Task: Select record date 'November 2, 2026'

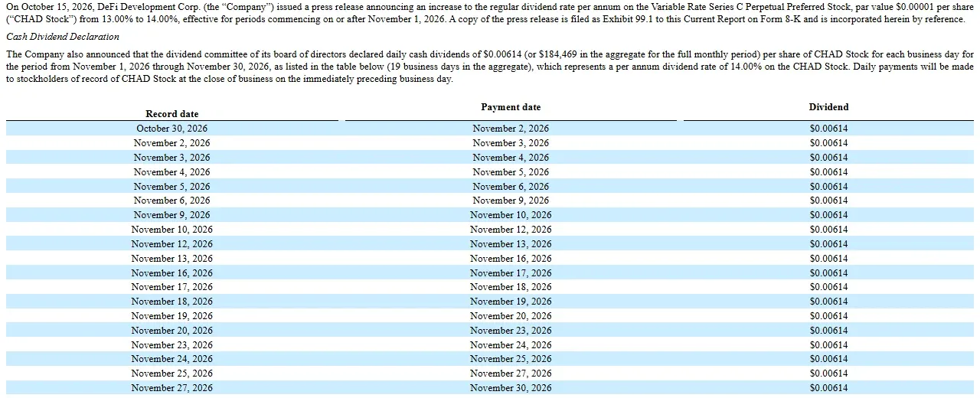Action: pyautogui.click(x=172, y=143)
